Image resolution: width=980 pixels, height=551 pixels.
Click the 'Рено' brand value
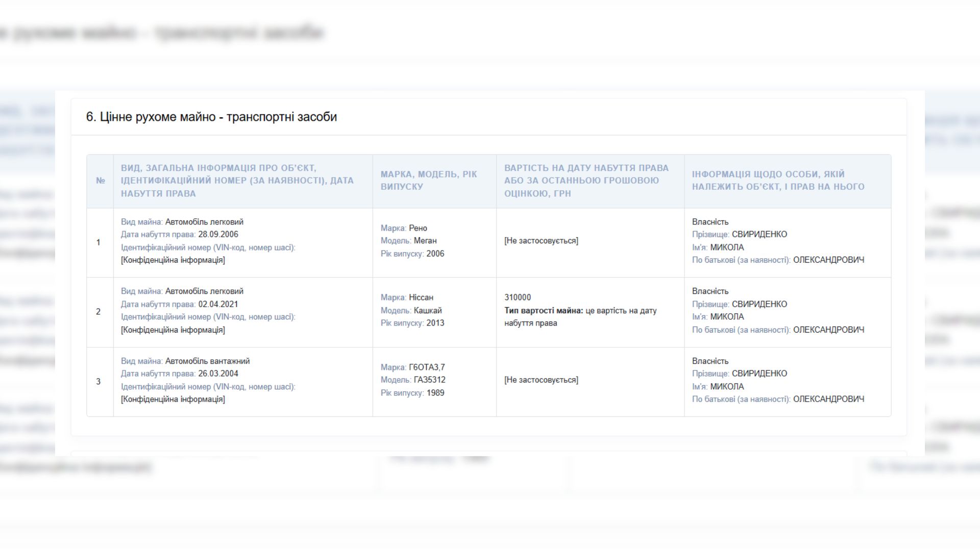(418, 228)
